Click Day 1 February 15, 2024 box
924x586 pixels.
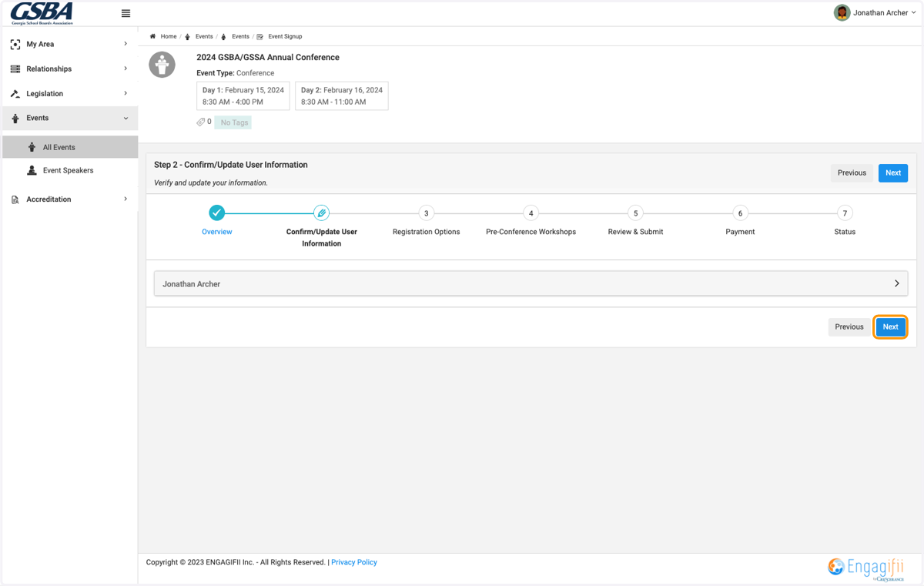tap(243, 95)
